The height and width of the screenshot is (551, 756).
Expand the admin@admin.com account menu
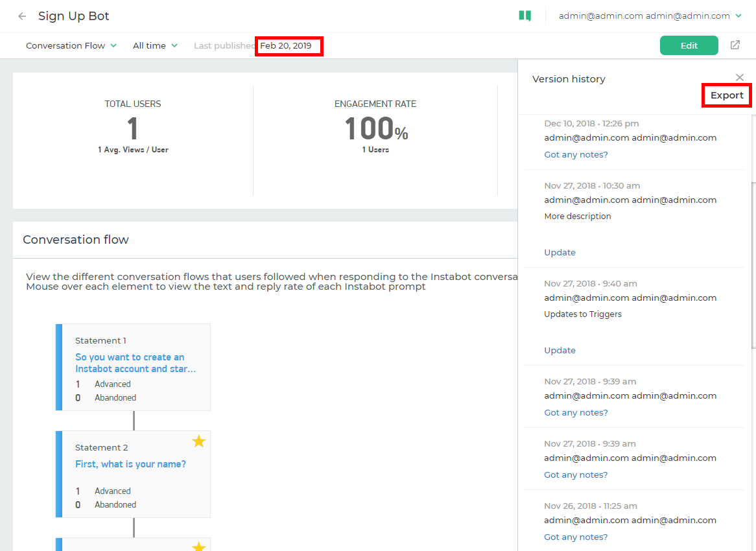point(650,16)
